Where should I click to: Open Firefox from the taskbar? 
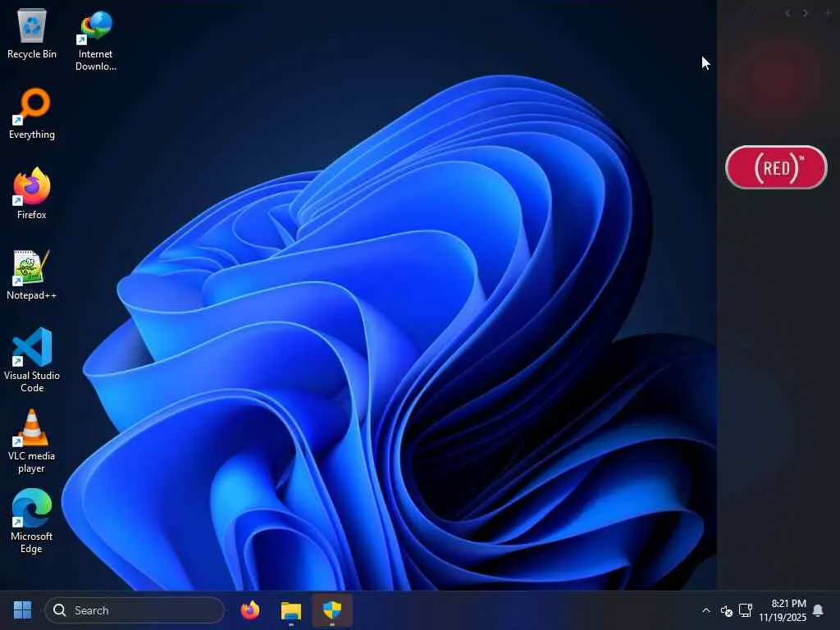(x=250, y=610)
